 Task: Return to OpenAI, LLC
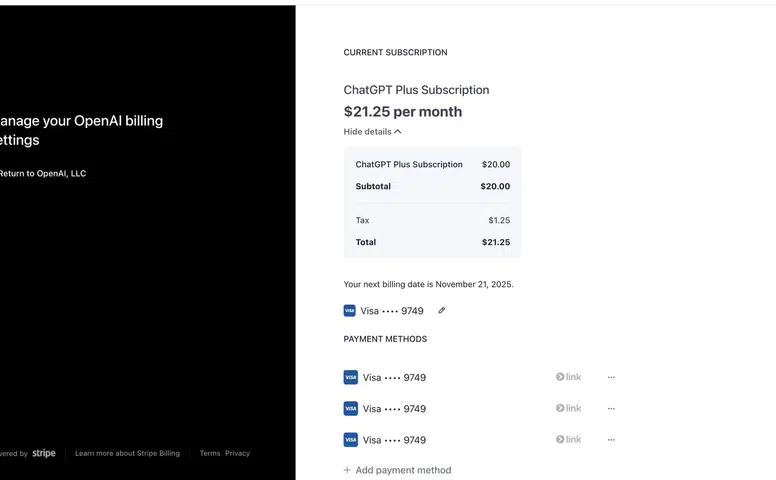pos(43,173)
